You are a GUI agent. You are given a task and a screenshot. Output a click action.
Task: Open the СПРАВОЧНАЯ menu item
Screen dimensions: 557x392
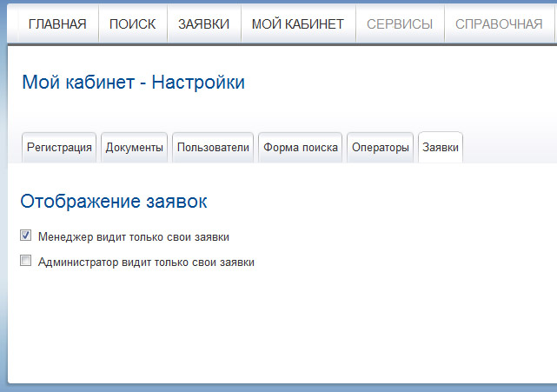click(499, 24)
